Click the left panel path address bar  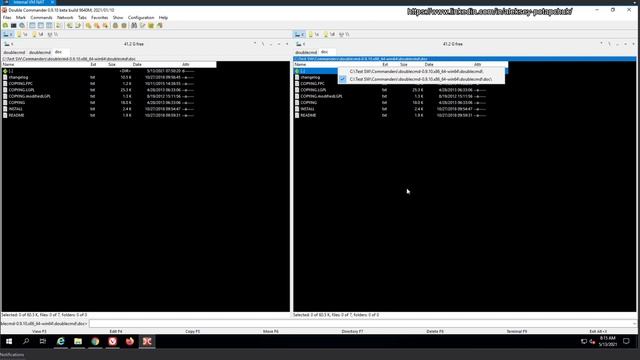[x=145, y=59]
